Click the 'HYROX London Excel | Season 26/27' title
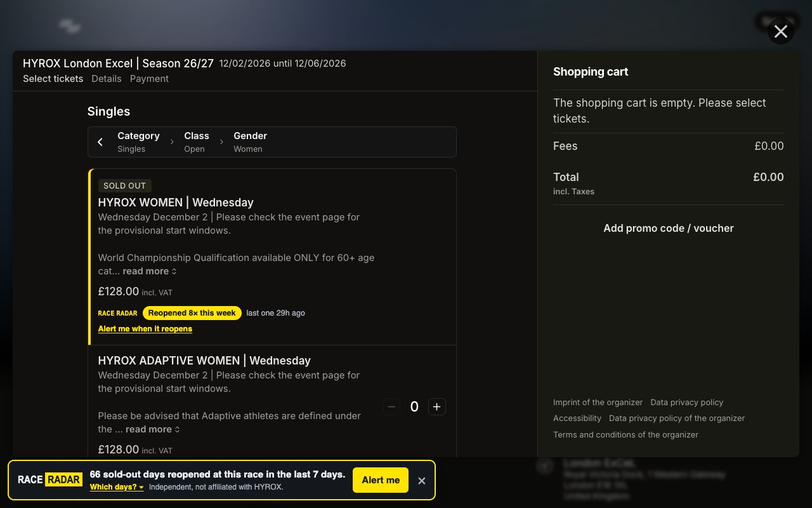The height and width of the screenshot is (508, 812). coord(118,63)
